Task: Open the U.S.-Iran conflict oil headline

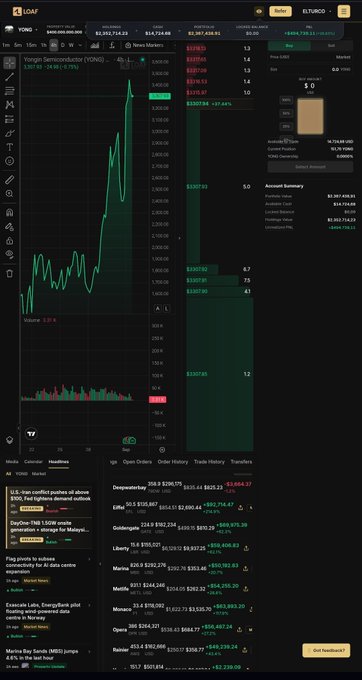Action: pos(50,496)
